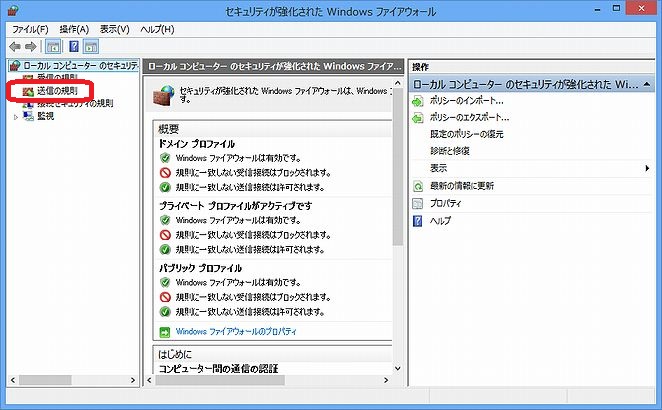Click the tree pane horizontal scrollbar thumb
Screen dimensions: 662x410
pos(45,380)
